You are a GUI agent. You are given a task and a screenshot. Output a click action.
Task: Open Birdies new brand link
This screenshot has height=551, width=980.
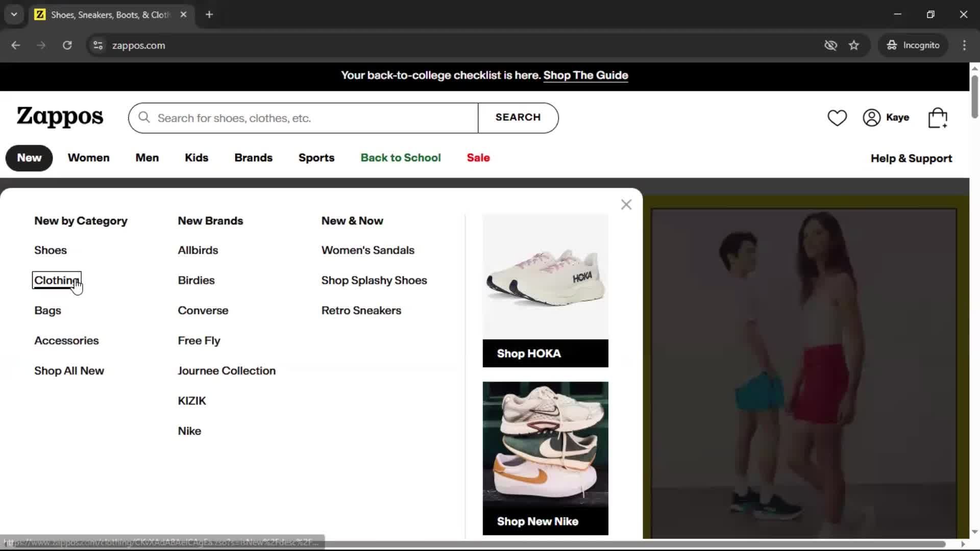click(196, 280)
